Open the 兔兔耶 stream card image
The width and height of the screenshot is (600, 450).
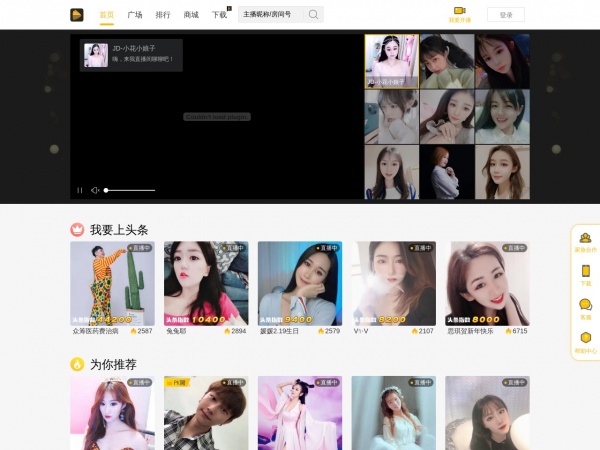(206, 284)
